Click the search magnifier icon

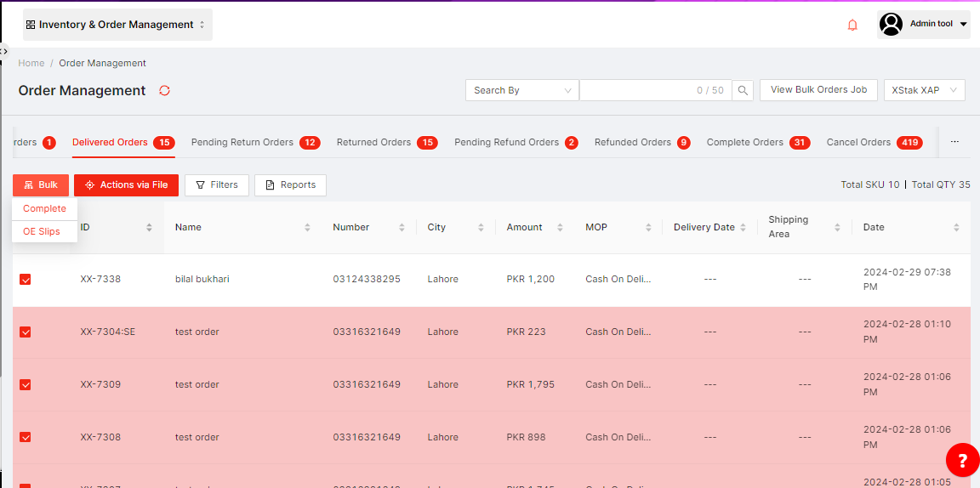coord(743,90)
